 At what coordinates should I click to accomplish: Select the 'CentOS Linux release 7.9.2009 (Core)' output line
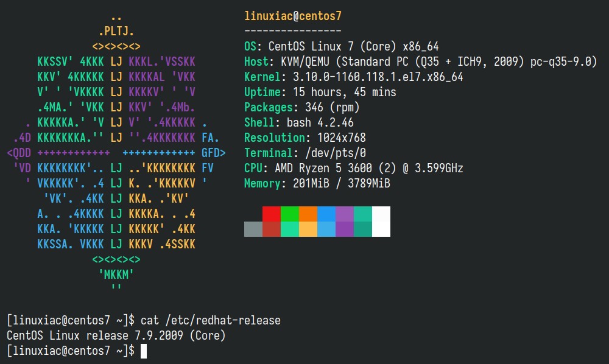pos(116,335)
